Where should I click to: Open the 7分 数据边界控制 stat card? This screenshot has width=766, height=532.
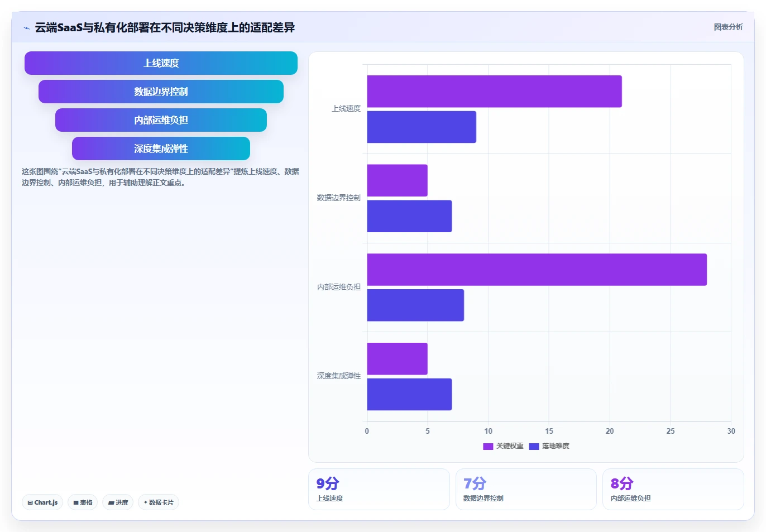tap(526, 489)
